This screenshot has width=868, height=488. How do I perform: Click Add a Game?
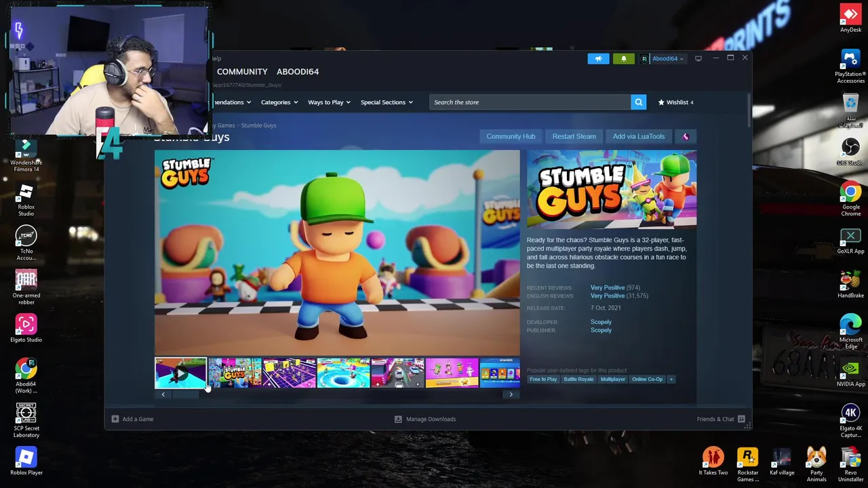[x=132, y=419]
